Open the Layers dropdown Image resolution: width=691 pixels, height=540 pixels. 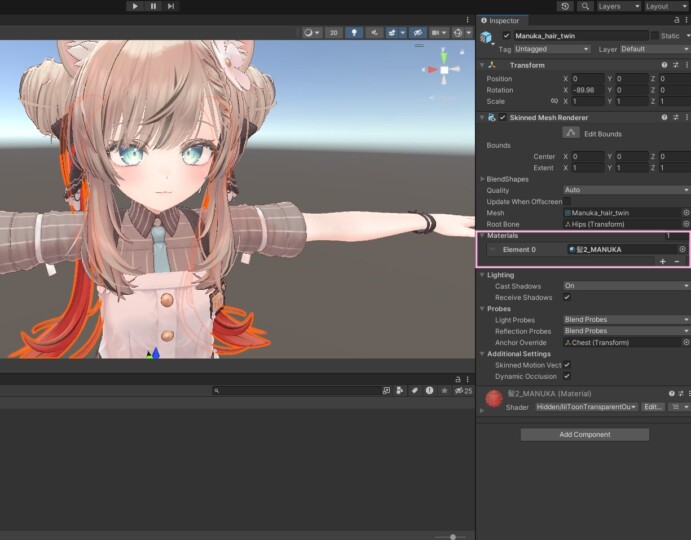coord(619,6)
